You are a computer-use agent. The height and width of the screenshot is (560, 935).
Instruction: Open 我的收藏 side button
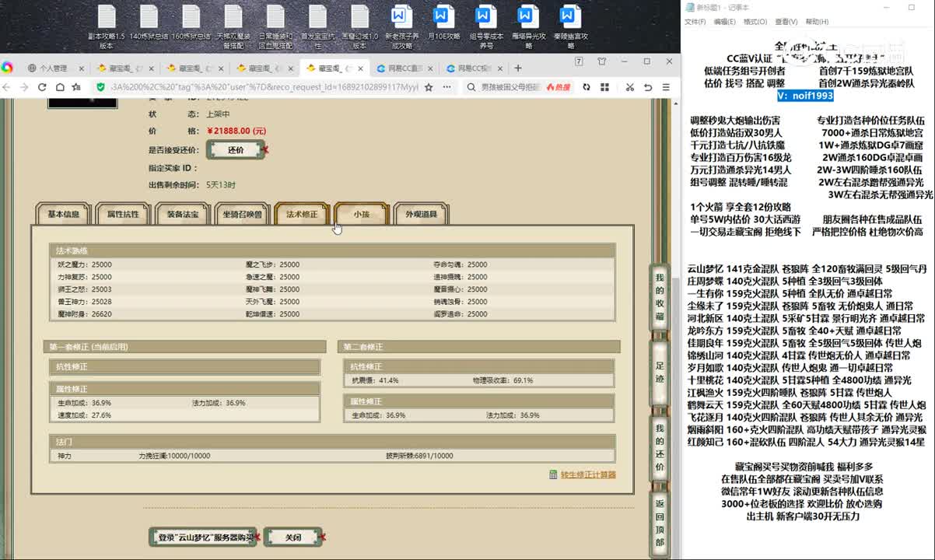[660, 297]
